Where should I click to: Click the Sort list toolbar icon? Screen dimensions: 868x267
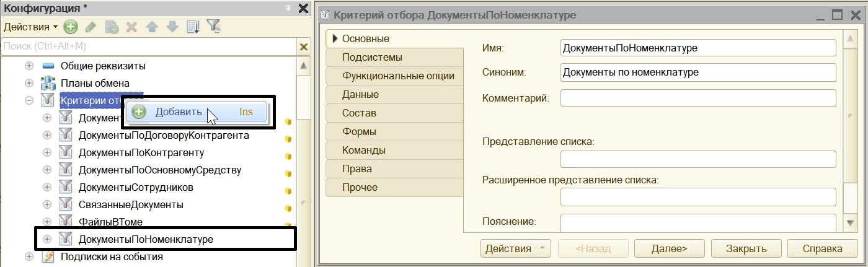[x=193, y=27]
